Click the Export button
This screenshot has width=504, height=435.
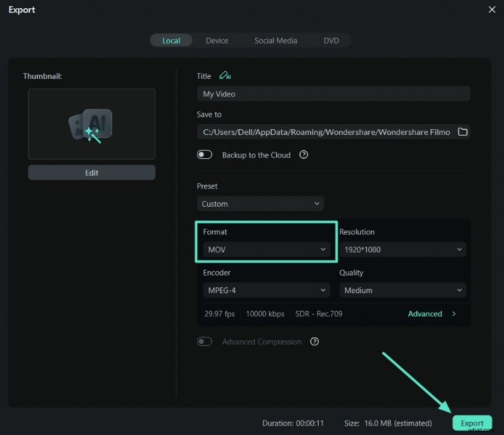point(472,423)
